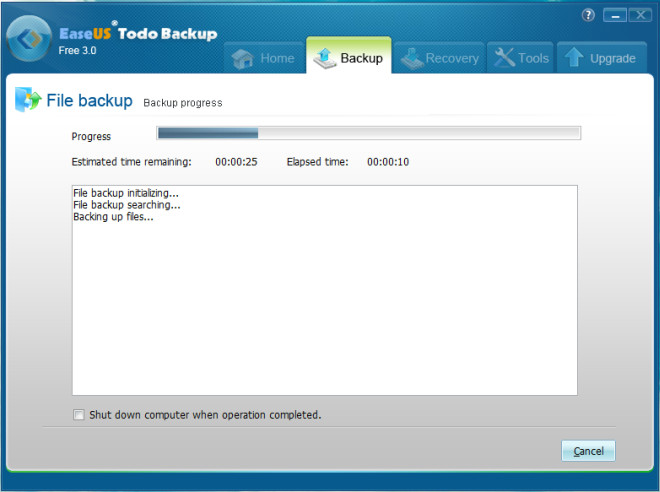
Task: Click the Upgrade arrow icon
Action: tap(574, 57)
